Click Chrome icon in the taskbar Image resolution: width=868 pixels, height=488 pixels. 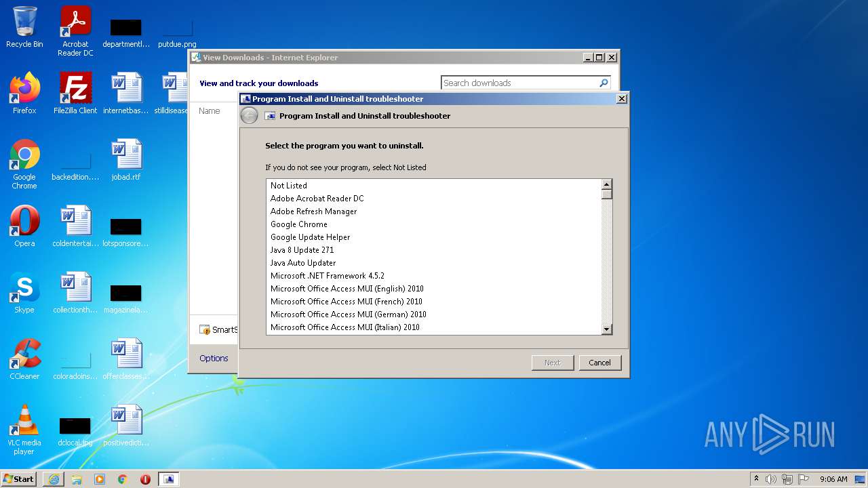pyautogui.click(x=123, y=479)
